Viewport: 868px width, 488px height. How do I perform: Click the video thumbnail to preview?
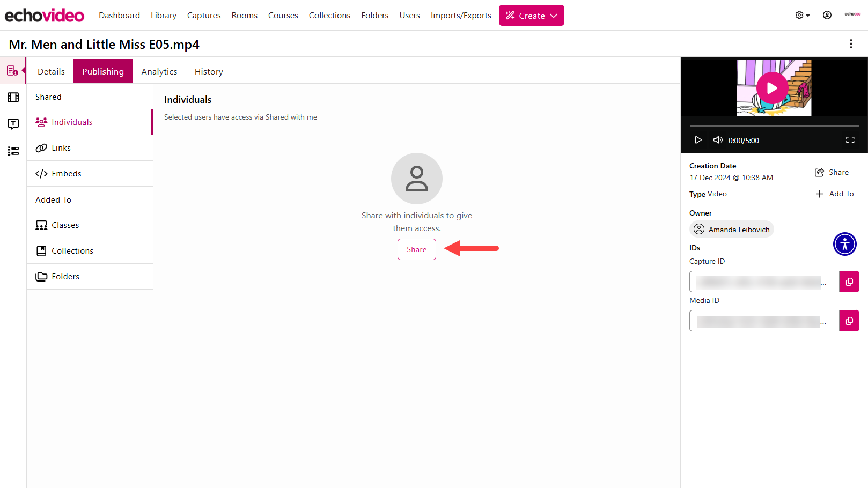pyautogui.click(x=773, y=87)
